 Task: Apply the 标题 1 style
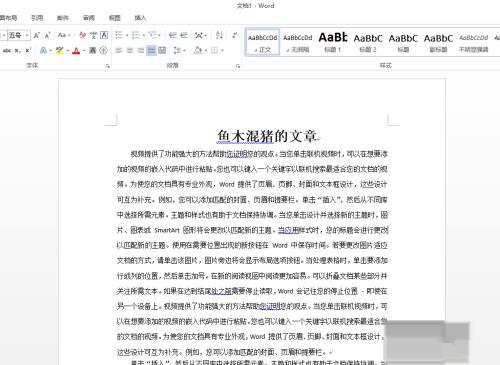[333, 42]
